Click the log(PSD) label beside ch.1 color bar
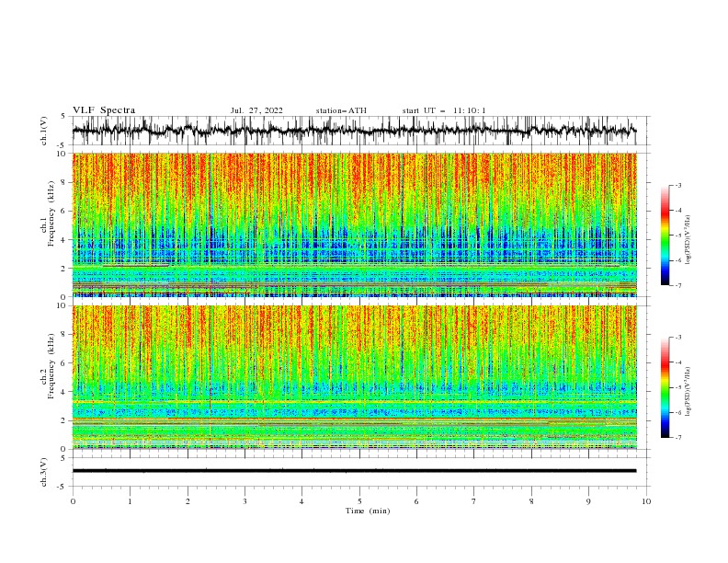This screenshot has height=563, width=728. [x=688, y=240]
